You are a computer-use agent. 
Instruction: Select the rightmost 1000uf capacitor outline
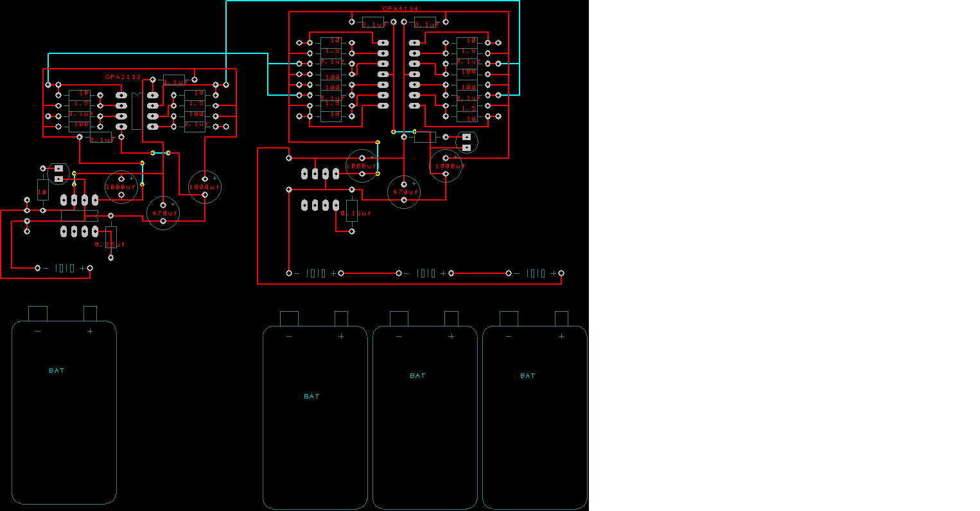tap(446, 166)
